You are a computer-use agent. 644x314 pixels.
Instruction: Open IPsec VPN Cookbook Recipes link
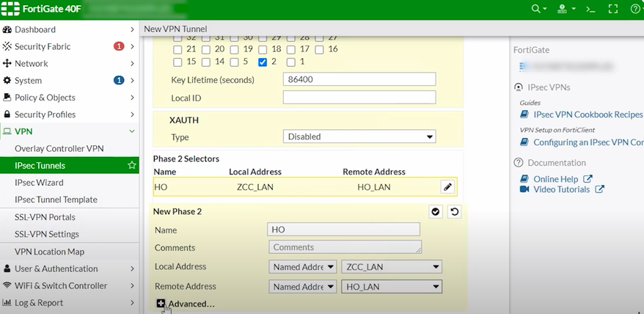[587, 114]
